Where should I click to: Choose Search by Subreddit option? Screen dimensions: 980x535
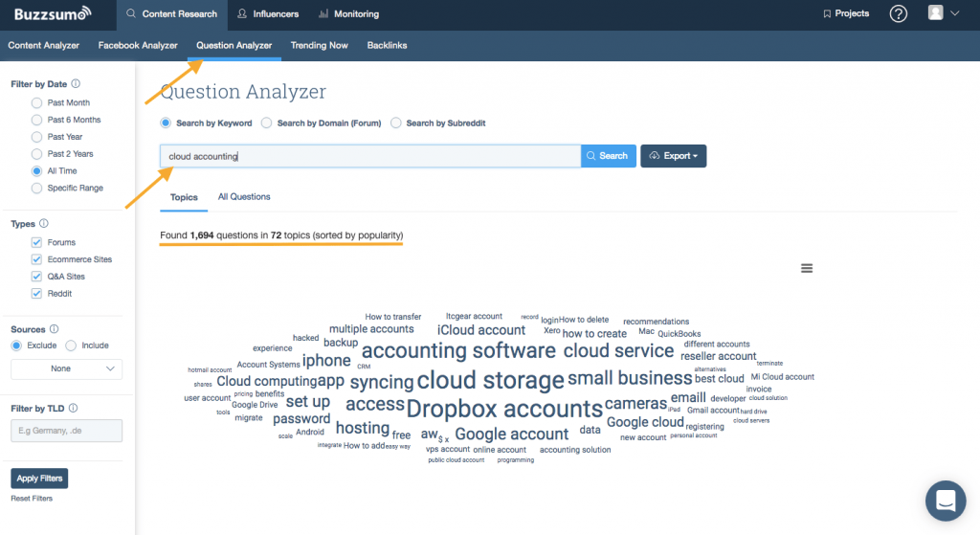(x=395, y=123)
